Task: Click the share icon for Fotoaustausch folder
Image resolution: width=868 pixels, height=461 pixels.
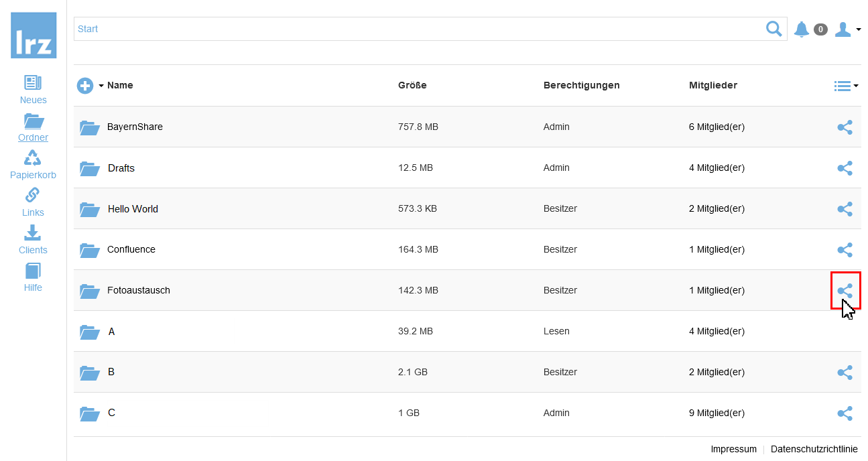Action: point(845,291)
